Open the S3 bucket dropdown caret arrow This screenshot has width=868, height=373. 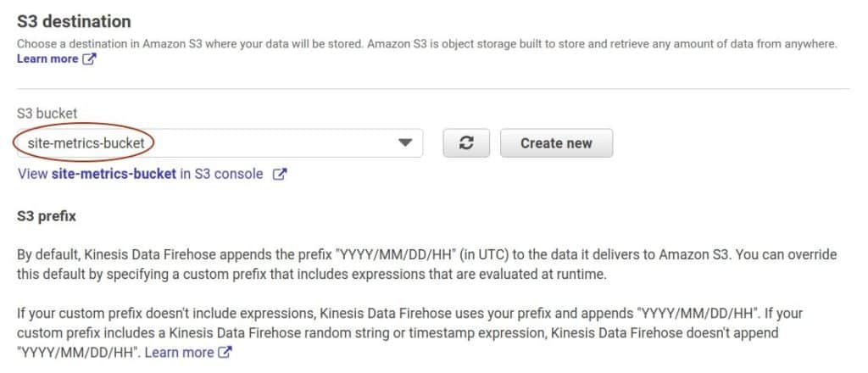pyautogui.click(x=405, y=143)
